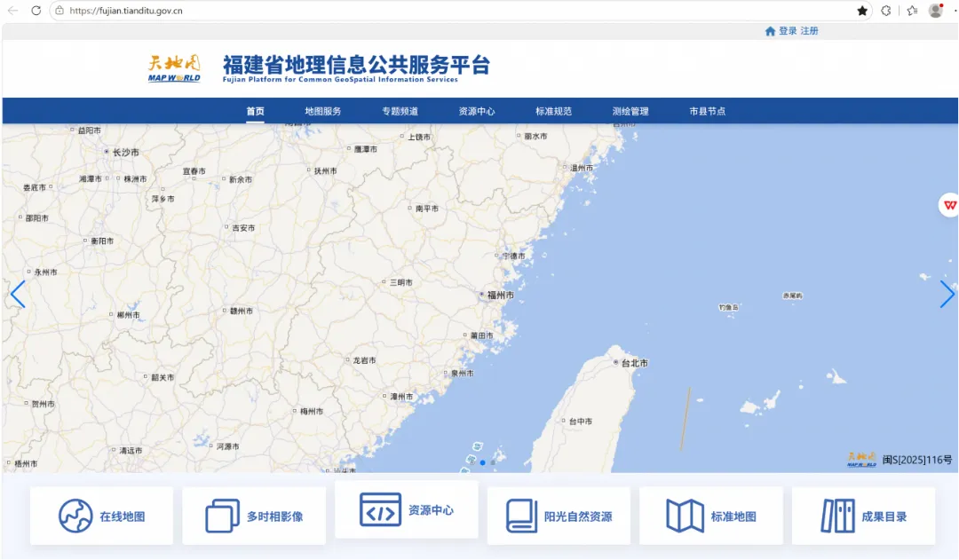Click the 泉州市 label on the map
The height and width of the screenshot is (560, 959).
pos(462,373)
